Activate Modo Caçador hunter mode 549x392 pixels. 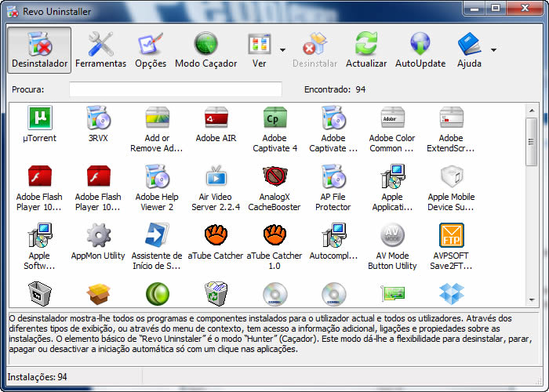205,50
